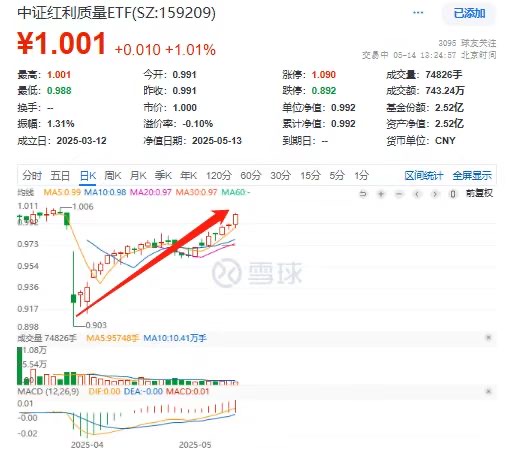
Task: Click the 跌停 0.892 value
Action: [323, 90]
